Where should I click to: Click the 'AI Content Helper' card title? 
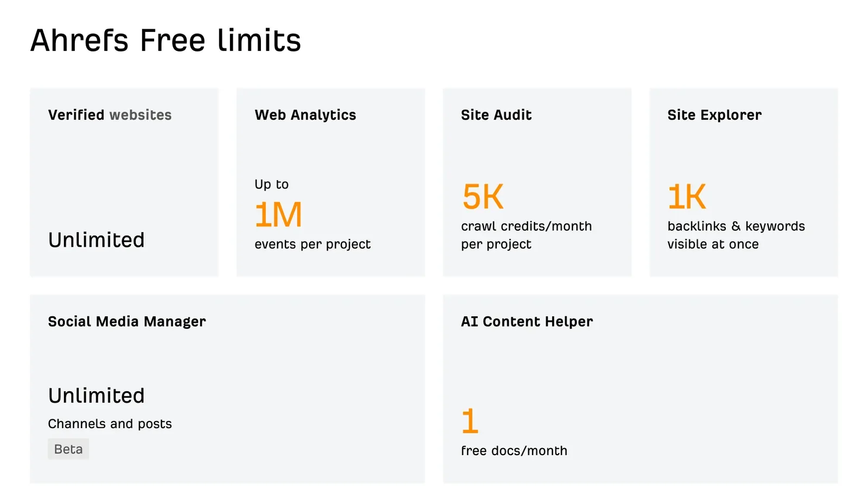tap(527, 322)
